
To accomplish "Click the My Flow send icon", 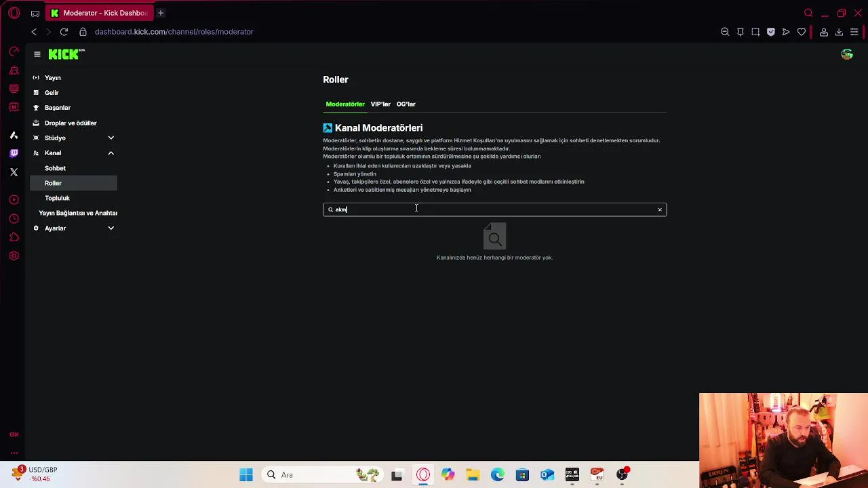I will 786,32.
